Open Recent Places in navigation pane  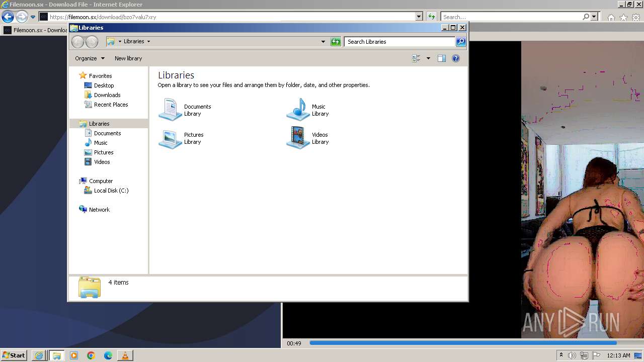pos(111,105)
